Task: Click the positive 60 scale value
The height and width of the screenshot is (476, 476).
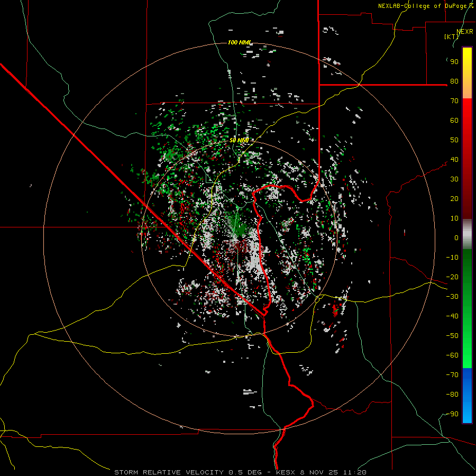Action: tap(454, 120)
